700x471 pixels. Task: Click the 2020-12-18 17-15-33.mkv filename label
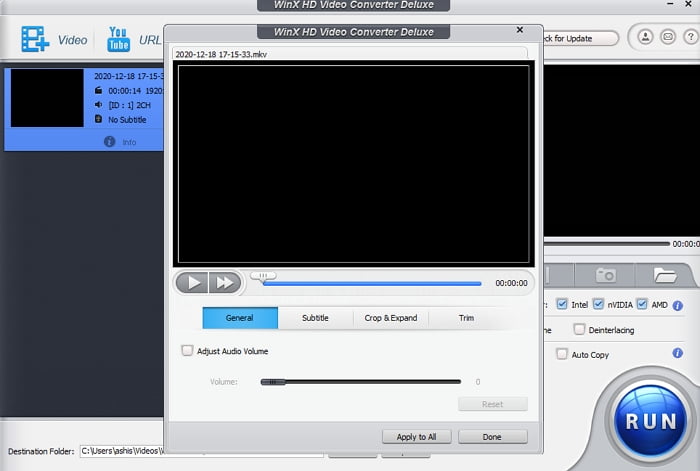coord(221,54)
